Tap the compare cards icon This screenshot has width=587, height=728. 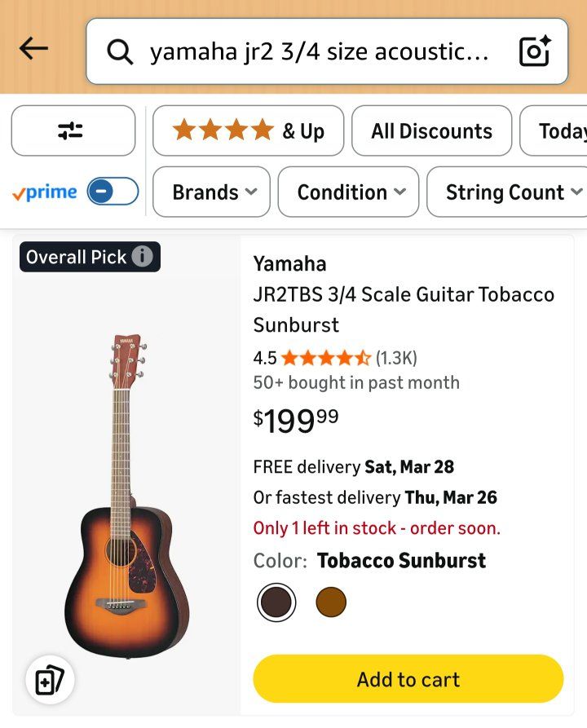(50, 680)
